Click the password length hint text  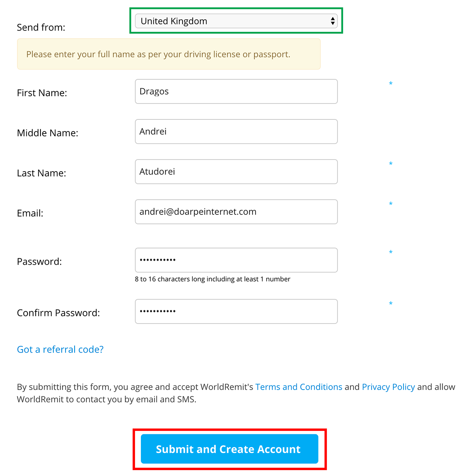[x=213, y=279]
